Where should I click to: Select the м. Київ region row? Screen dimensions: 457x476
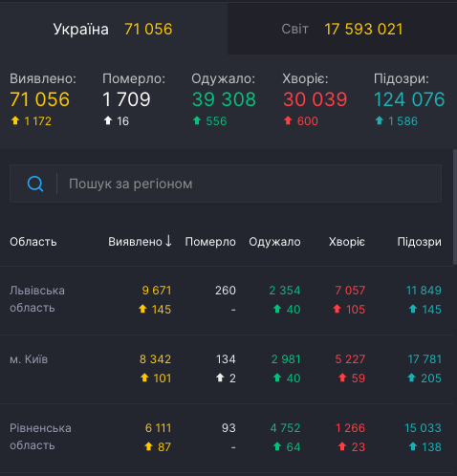coord(227,369)
